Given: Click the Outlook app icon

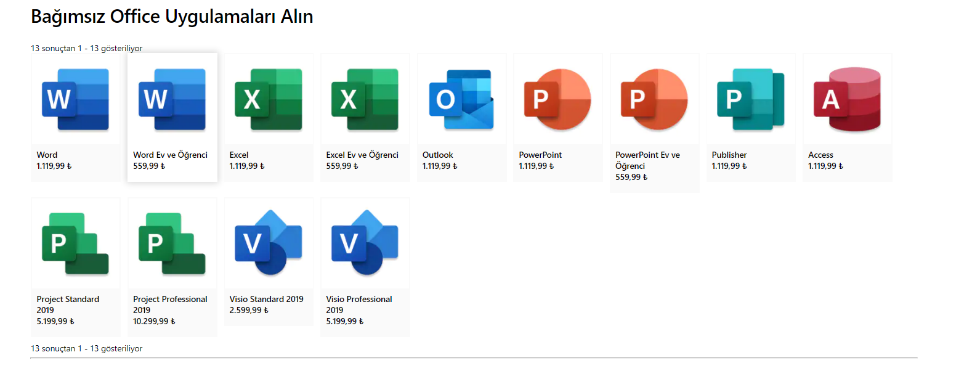Looking at the screenshot, I should click(461, 99).
